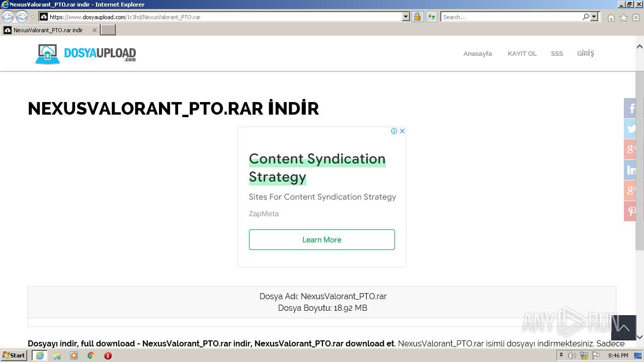Open the Windows Start button
This screenshot has width=644, height=362.
[14, 355]
